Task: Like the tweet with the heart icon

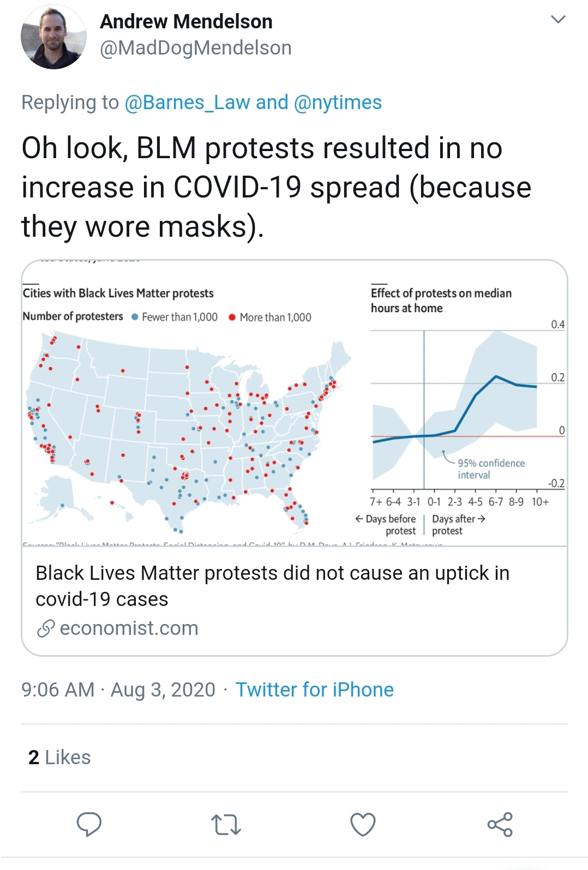Action: click(x=363, y=824)
